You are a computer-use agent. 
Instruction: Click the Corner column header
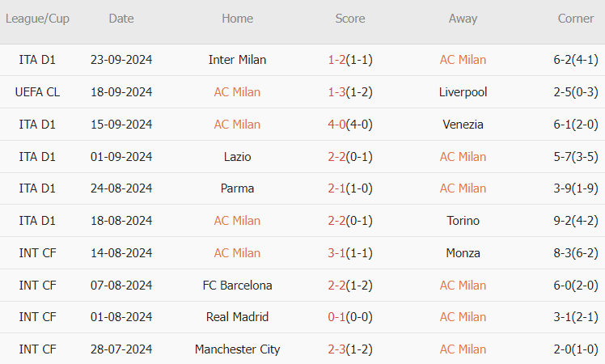coord(576,19)
